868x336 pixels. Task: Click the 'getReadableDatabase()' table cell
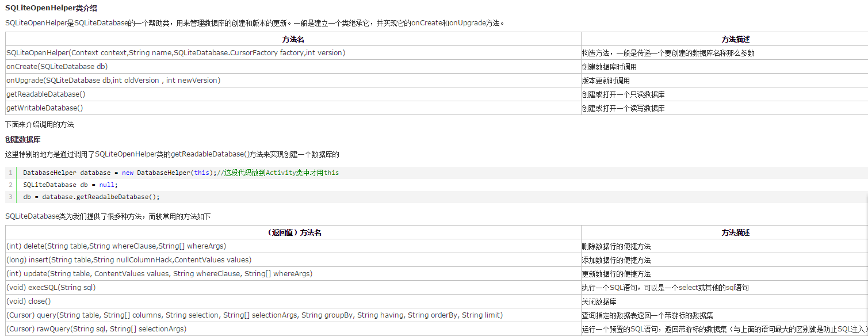click(x=293, y=94)
